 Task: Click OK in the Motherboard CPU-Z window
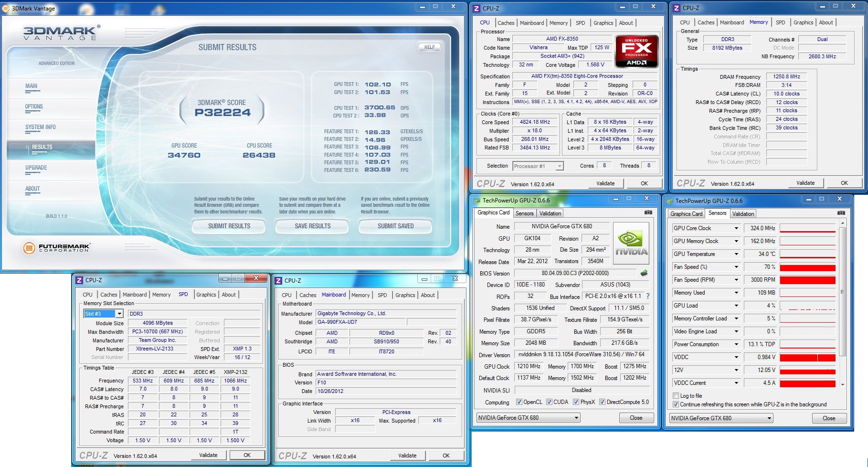point(446,456)
